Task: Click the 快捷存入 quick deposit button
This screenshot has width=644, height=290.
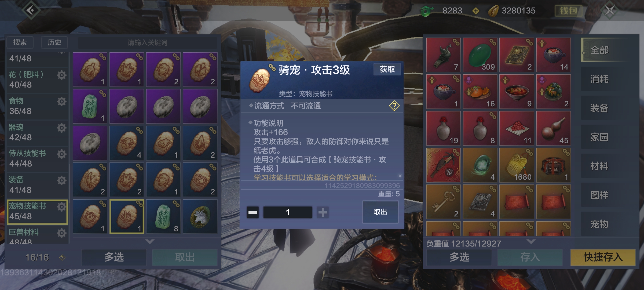Action: [603, 257]
